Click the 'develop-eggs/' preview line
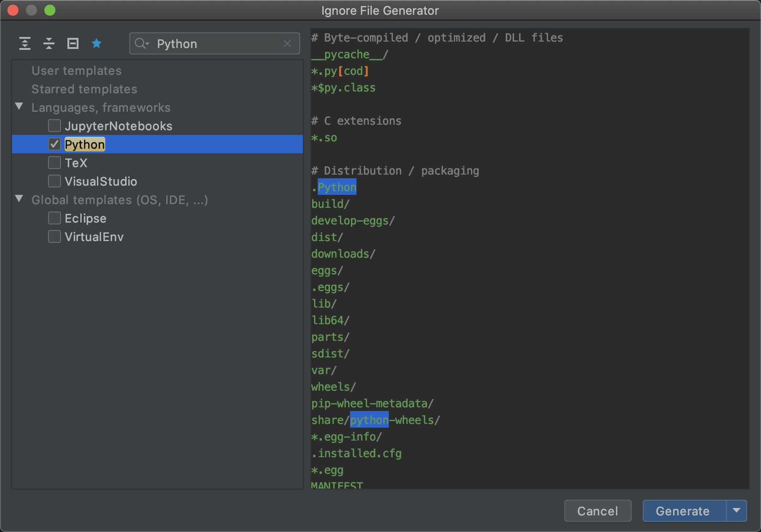This screenshot has width=761, height=532. (353, 221)
